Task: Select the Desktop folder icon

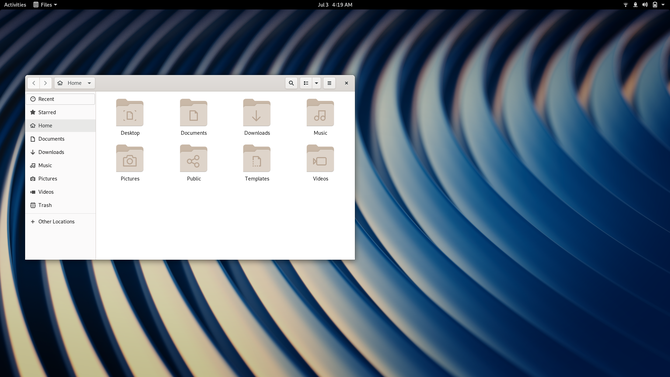Action: click(x=130, y=113)
